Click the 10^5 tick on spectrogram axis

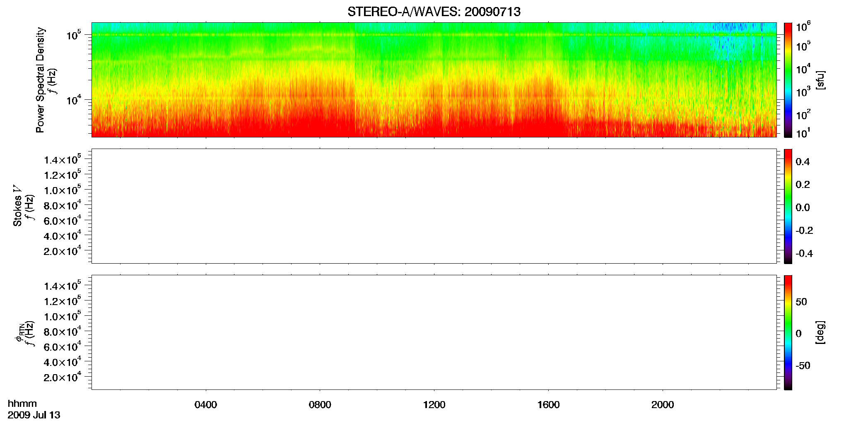(x=73, y=35)
